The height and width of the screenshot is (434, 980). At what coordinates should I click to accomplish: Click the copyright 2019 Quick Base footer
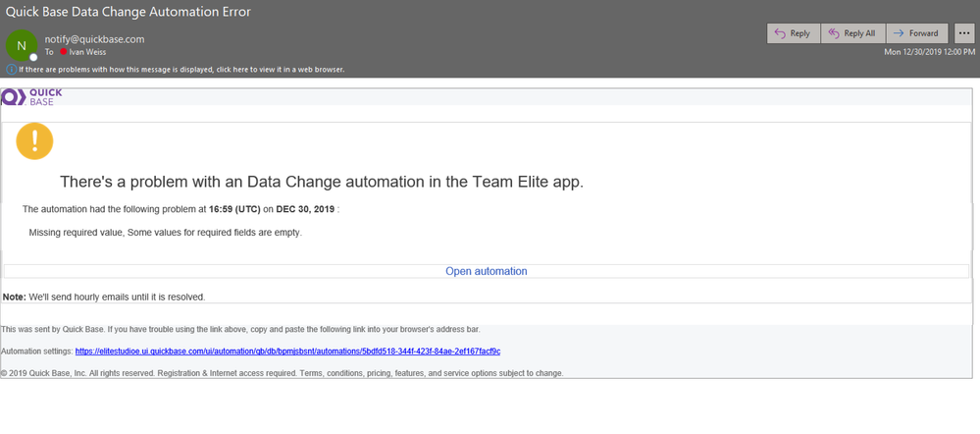point(283,373)
